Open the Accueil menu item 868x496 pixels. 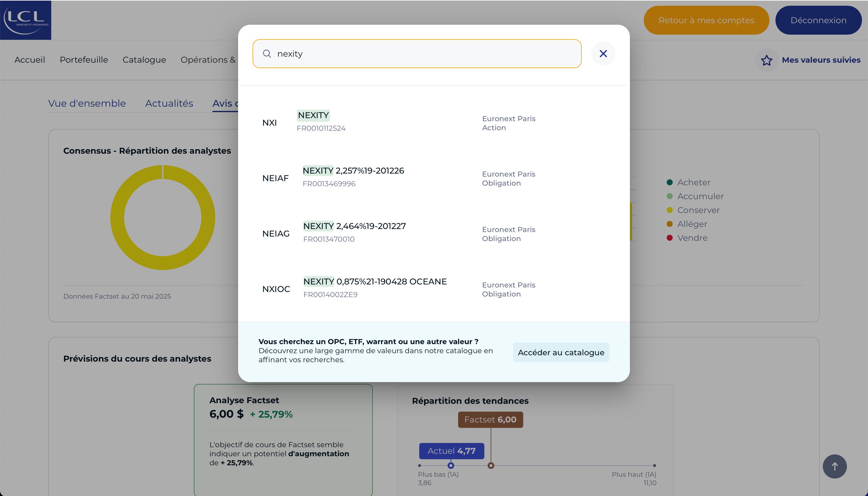click(x=30, y=60)
